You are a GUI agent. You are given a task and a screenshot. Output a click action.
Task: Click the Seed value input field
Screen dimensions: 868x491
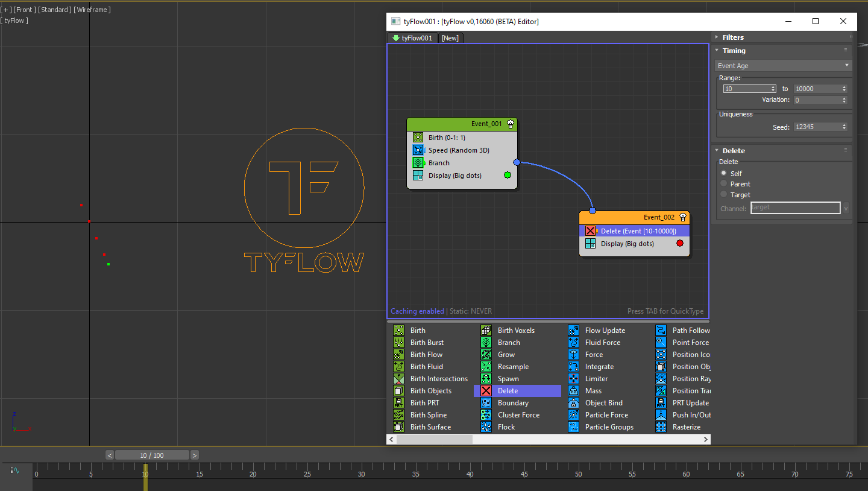(816, 127)
